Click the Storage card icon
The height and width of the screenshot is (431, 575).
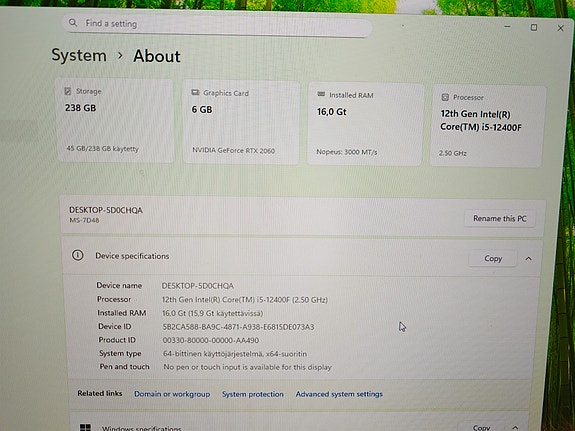click(68, 91)
